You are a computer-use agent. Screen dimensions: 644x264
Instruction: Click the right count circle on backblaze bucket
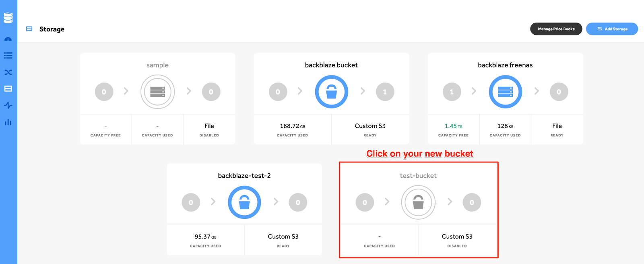(385, 92)
